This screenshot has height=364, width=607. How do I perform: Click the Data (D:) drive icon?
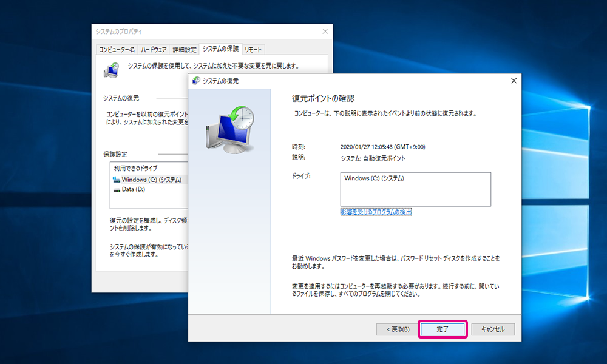(117, 189)
